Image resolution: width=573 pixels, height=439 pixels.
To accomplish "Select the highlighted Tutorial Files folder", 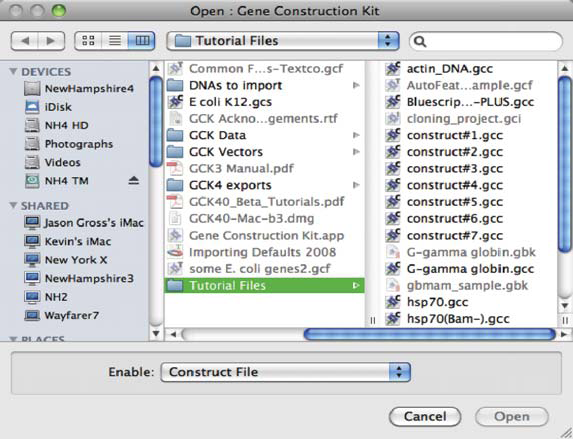I will point(265,285).
